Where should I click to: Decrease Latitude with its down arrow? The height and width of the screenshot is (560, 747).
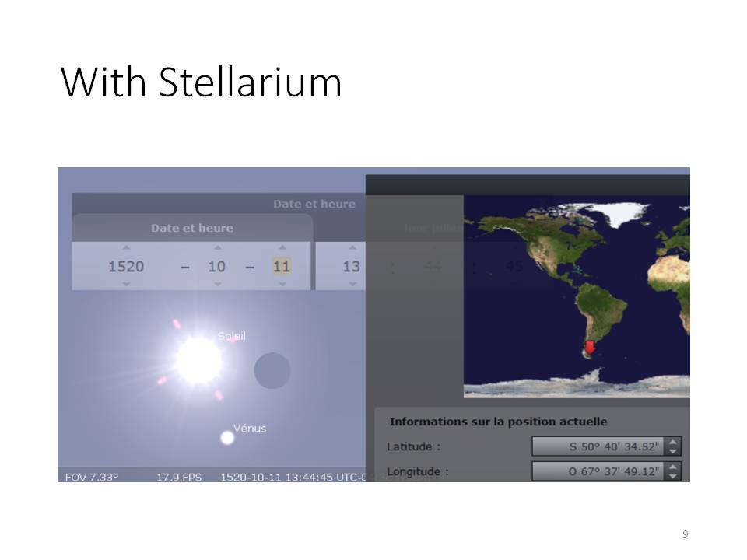pyautogui.click(x=672, y=451)
